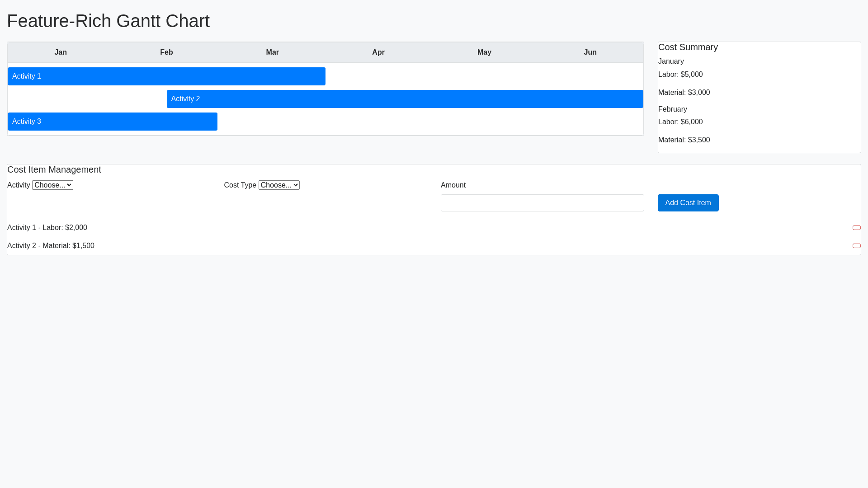Click the delete button for Activity 2 Material
868x488 pixels.
[x=856, y=246]
